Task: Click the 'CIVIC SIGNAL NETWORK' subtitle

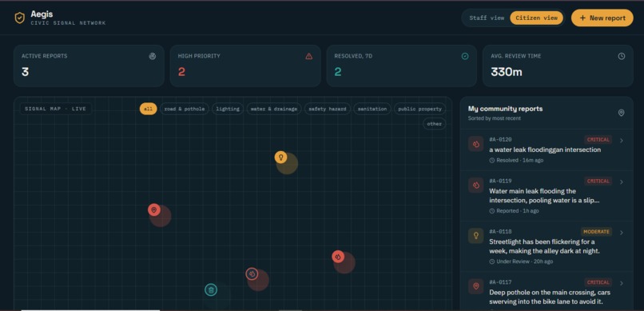Action: click(68, 23)
